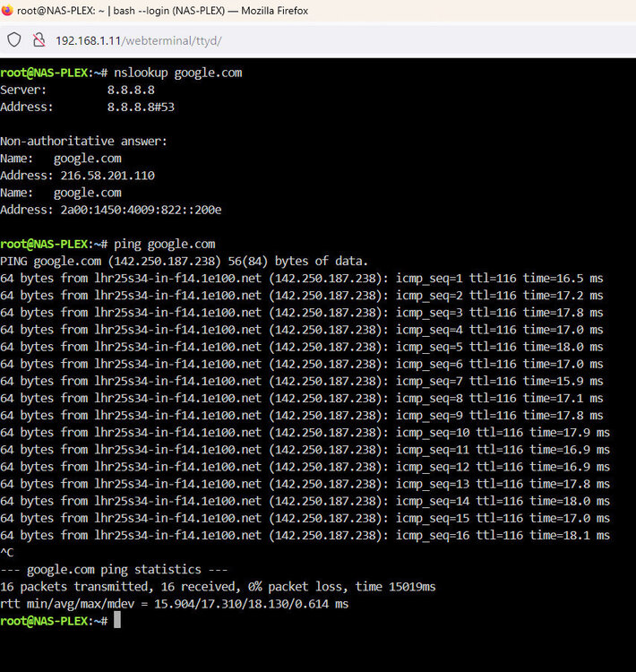
Task: Click the ping reply line with icmp_seq=1
Action: (302, 279)
